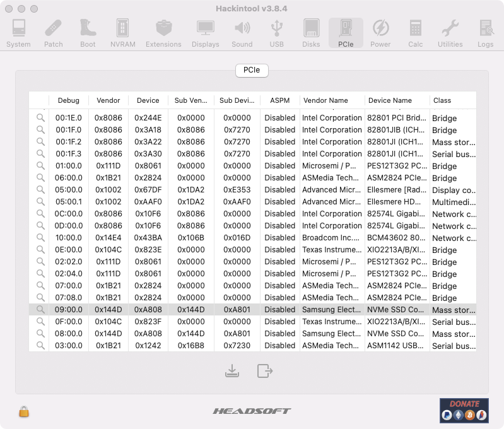This screenshot has width=504, height=429.
Task: Select the PCIe toolbar section
Action: (346, 33)
